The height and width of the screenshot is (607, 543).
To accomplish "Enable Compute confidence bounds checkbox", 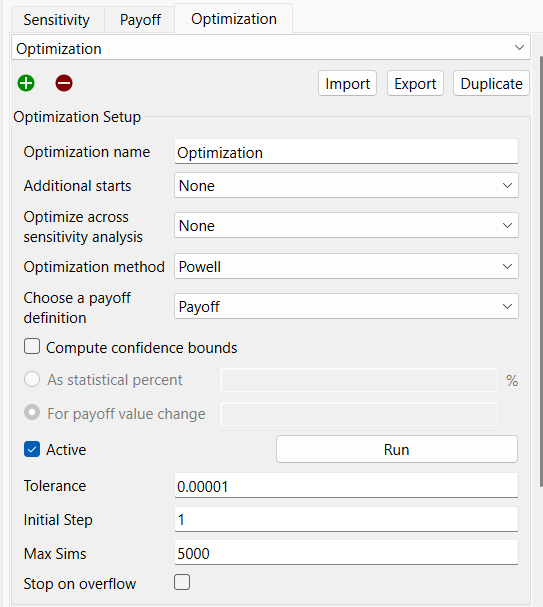I will coord(32,346).
